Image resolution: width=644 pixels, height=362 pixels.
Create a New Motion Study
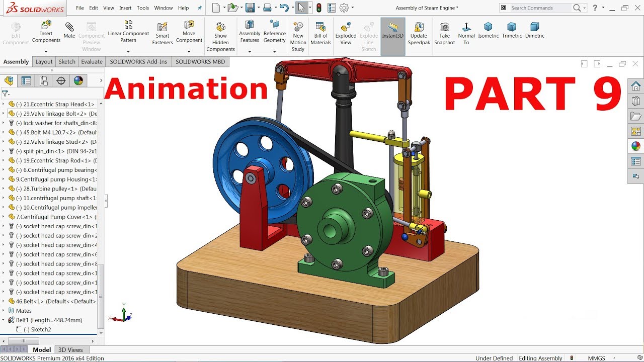(298, 37)
